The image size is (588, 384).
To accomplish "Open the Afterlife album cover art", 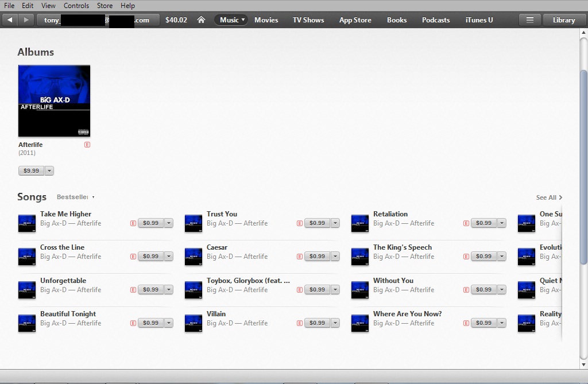I will point(55,101).
